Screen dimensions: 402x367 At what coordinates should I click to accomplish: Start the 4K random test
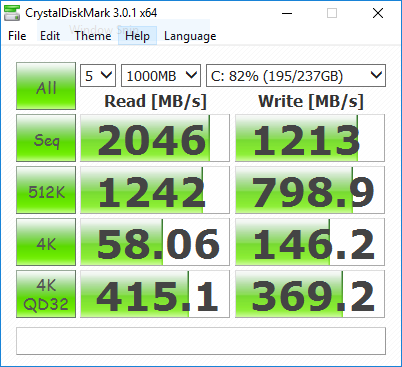pyautogui.click(x=46, y=242)
